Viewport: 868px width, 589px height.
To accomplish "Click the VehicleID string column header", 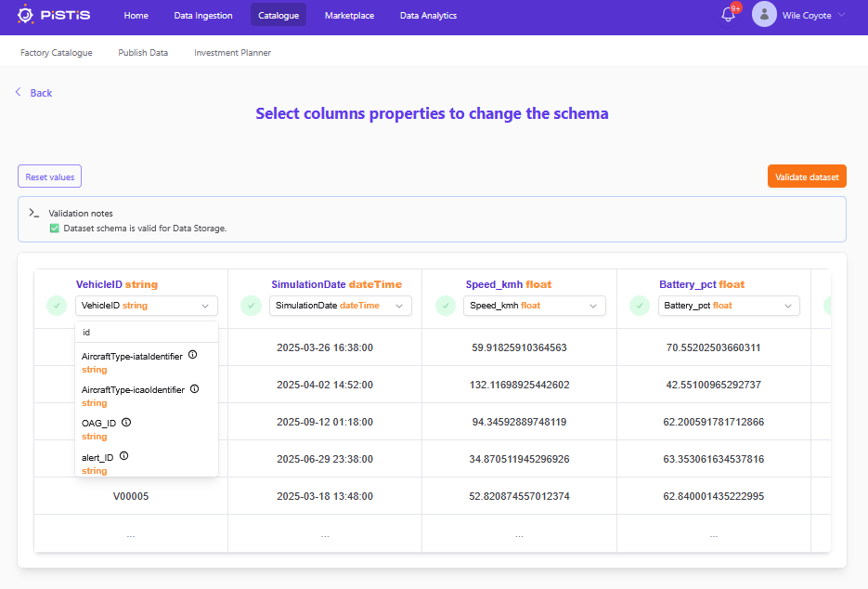I will pyautogui.click(x=117, y=284).
